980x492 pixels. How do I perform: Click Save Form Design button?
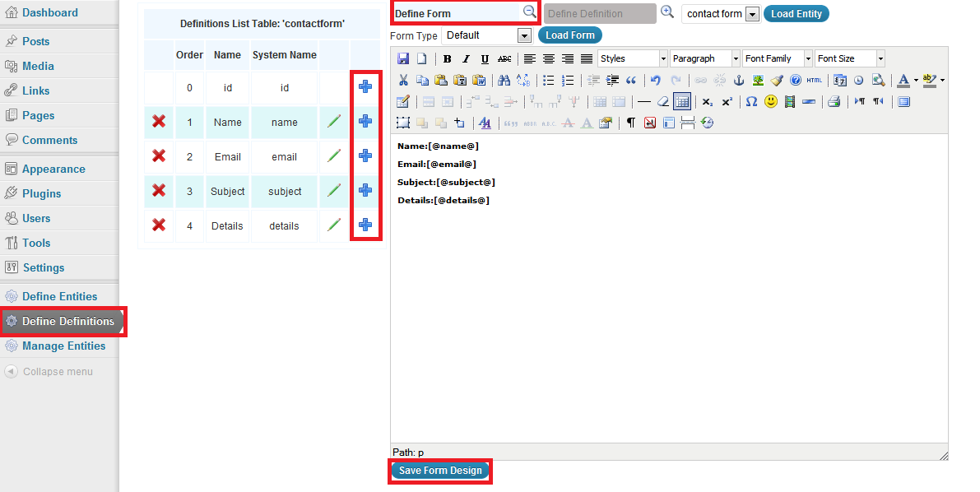[x=440, y=471]
